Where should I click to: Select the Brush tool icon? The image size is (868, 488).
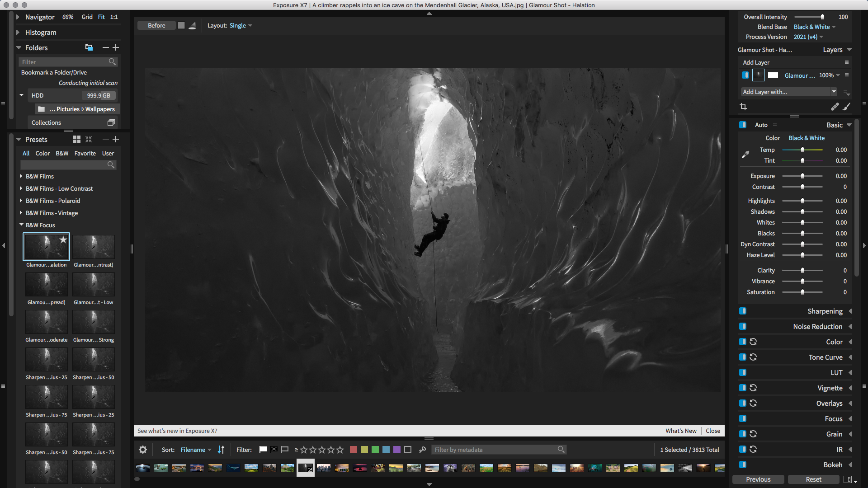(x=846, y=107)
